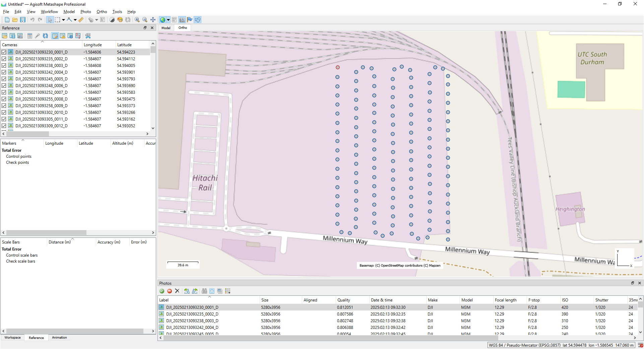Screen dimensions: 644x349
Task: Sort photos by Quality column header
Action: pyautogui.click(x=352, y=300)
